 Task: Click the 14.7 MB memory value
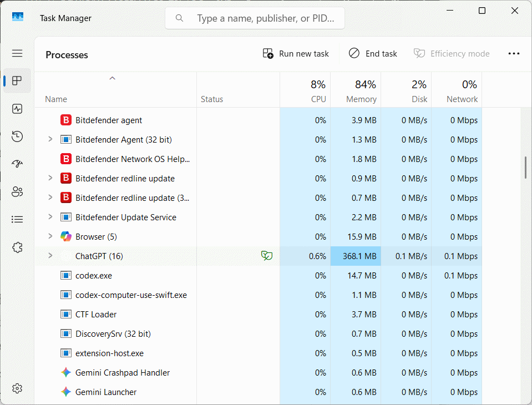(x=362, y=276)
